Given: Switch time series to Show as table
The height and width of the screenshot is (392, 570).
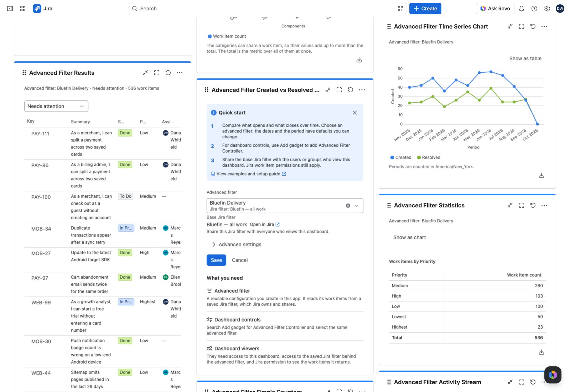Looking at the screenshot, I should (x=525, y=58).
